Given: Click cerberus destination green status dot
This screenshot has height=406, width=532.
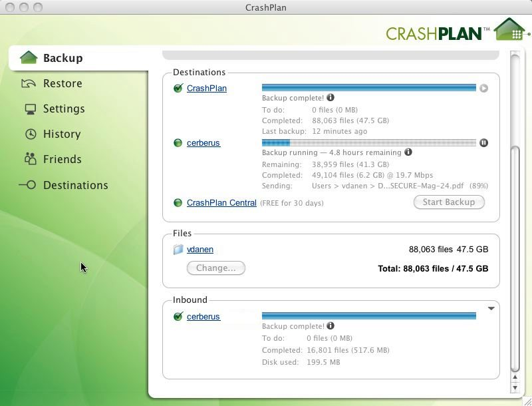Looking at the screenshot, I should [178, 143].
